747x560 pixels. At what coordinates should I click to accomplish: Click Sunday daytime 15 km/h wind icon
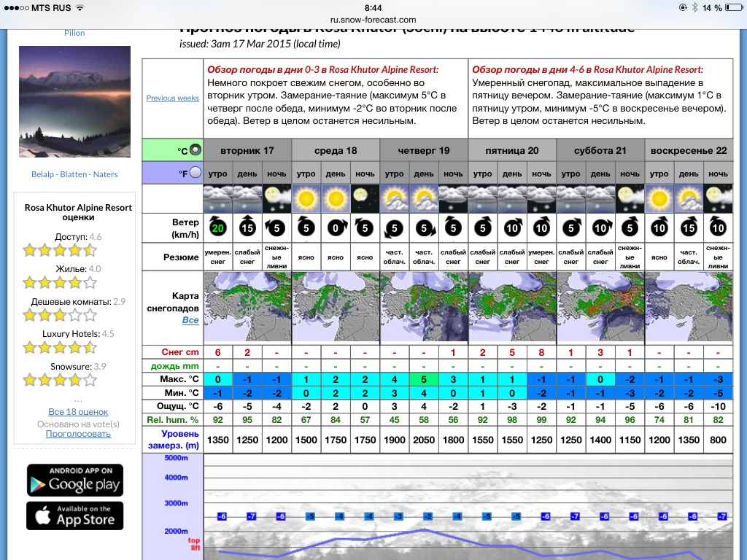click(x=689, y=227)
